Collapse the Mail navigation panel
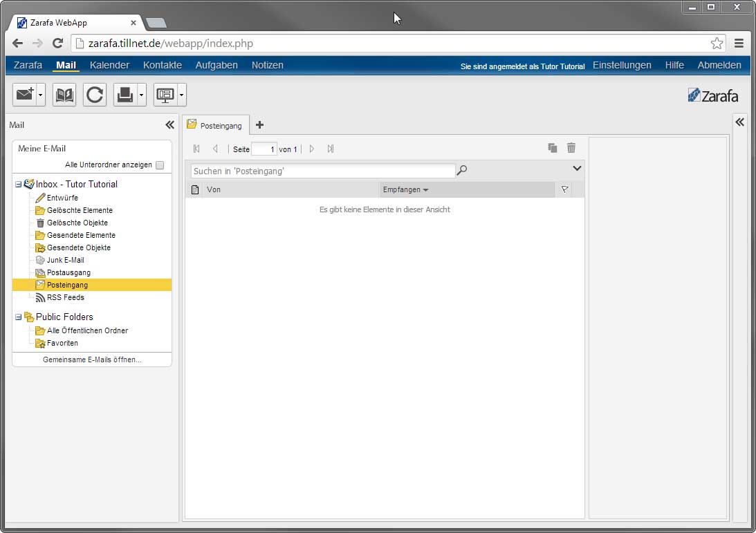756x533 pixels. click(x=169, y=125)
